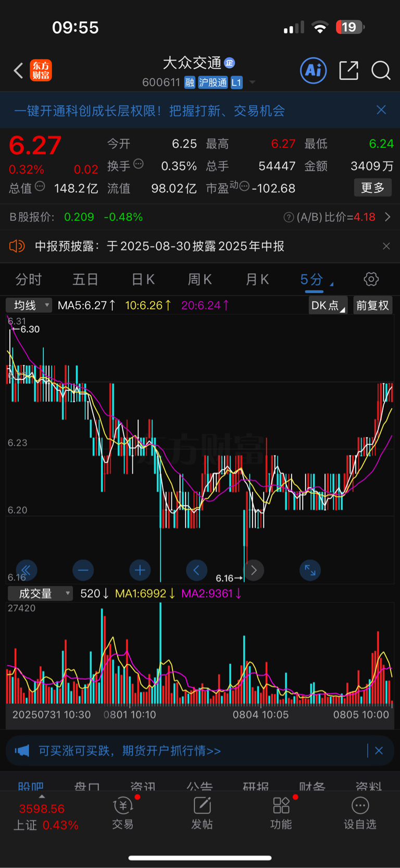Open the 可买涨可买跌 futures promo link
This screenshot has width=400, height=868.
pyautogui.click(x=130, y=751)
